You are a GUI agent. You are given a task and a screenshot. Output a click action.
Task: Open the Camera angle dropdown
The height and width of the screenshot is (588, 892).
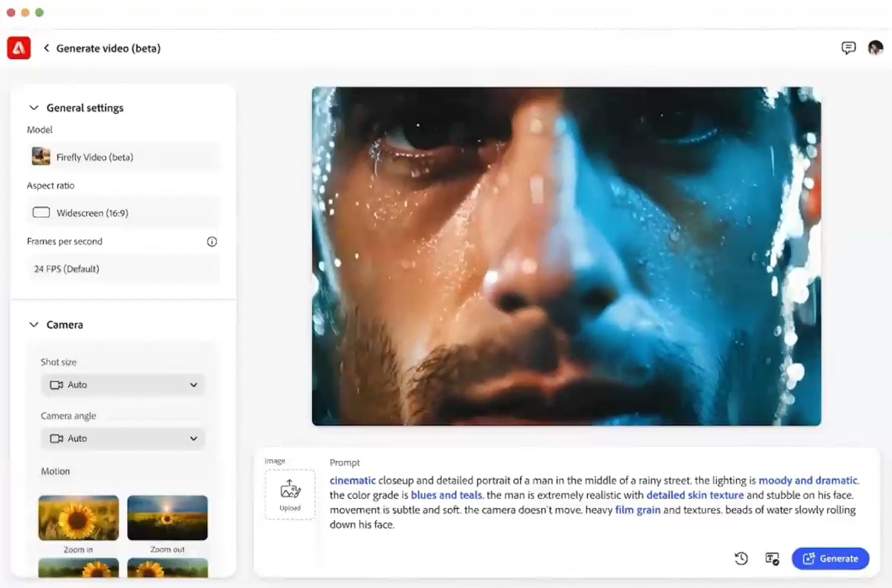[x=123, y=438]
